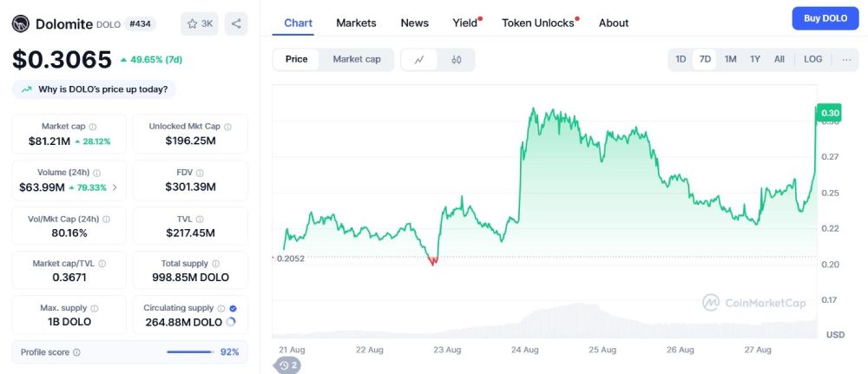Screen dimensions: 868x374
Task: Click the Dolomite logo icon
Action: (x=21, y=24)
